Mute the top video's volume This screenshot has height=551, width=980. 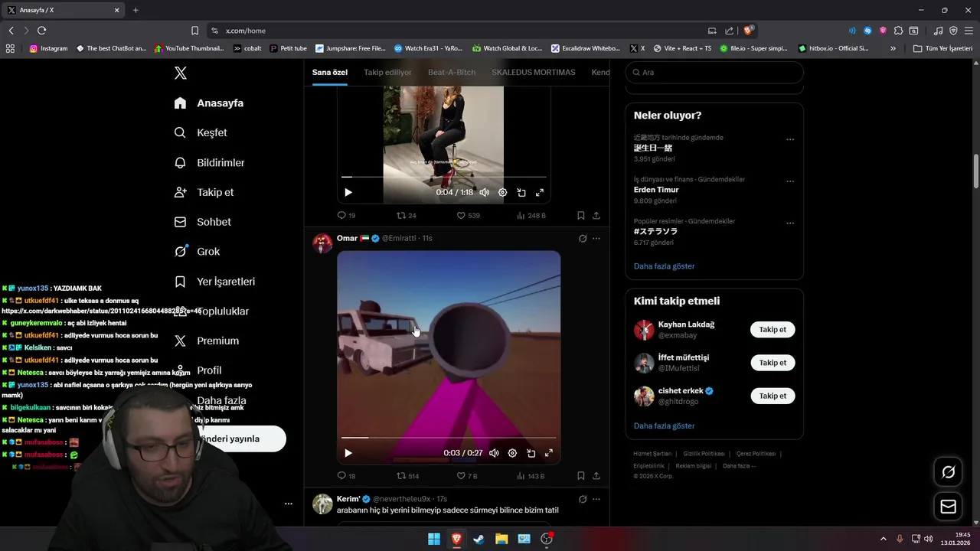pyautogui.click(x=484, y=192)
